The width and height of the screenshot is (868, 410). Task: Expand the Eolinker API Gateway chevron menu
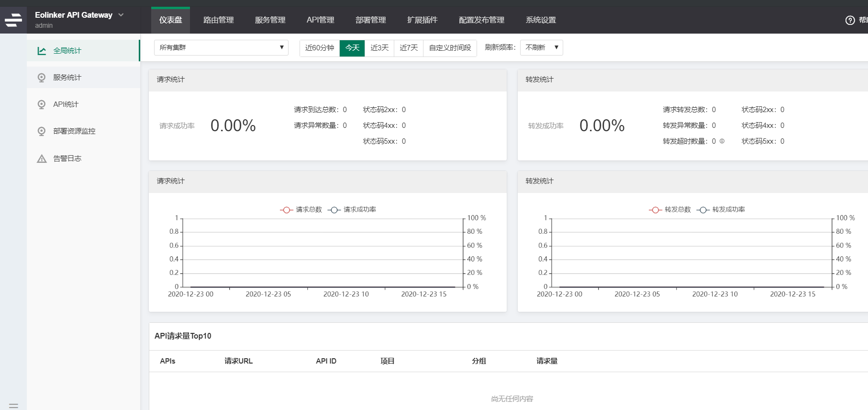[121, 15]
